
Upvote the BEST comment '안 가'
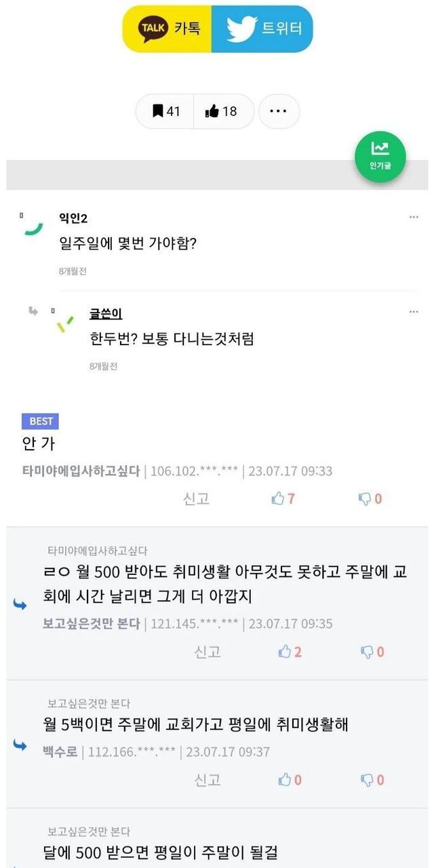[283, 499]
